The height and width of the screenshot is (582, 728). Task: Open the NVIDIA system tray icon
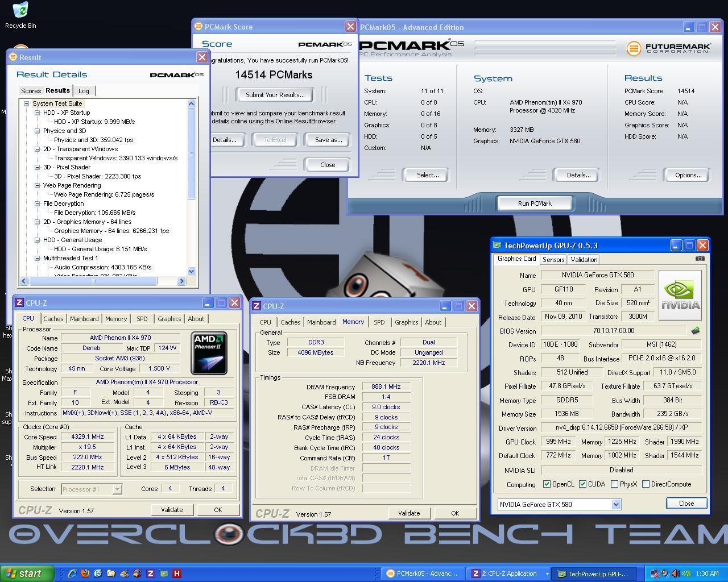[x=686, y=573]
